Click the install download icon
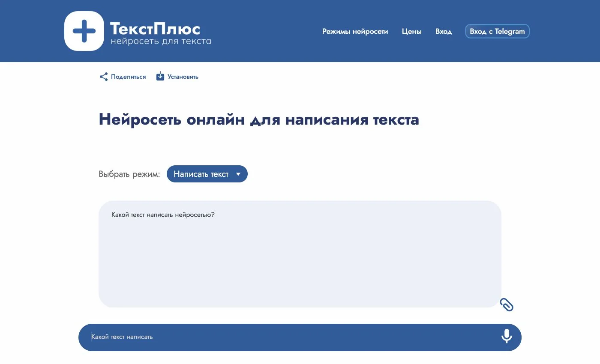Screen dimensions: 600x364 160,76
